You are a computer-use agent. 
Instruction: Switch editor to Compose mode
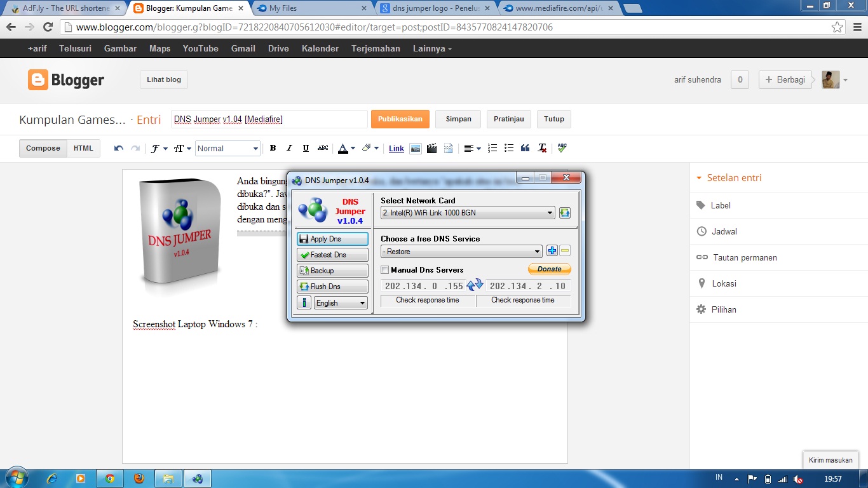coord(43,148)
